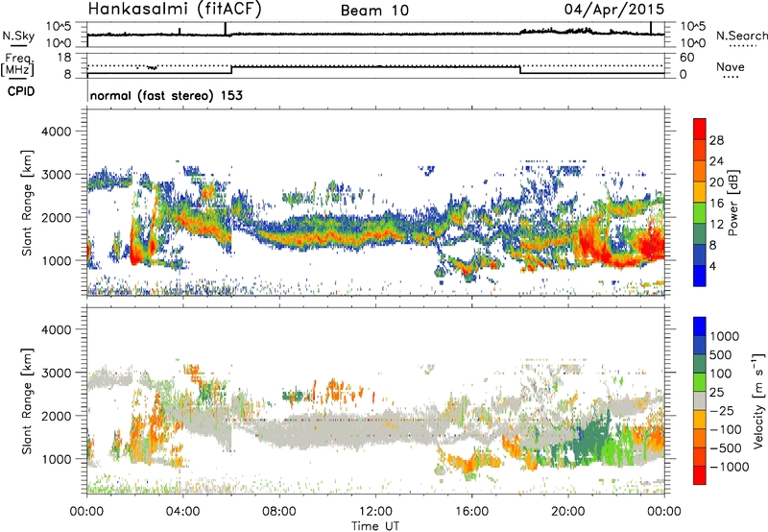
Task: Click the '1000' slant range tick of velocity panel
Action: pos(56,459)
